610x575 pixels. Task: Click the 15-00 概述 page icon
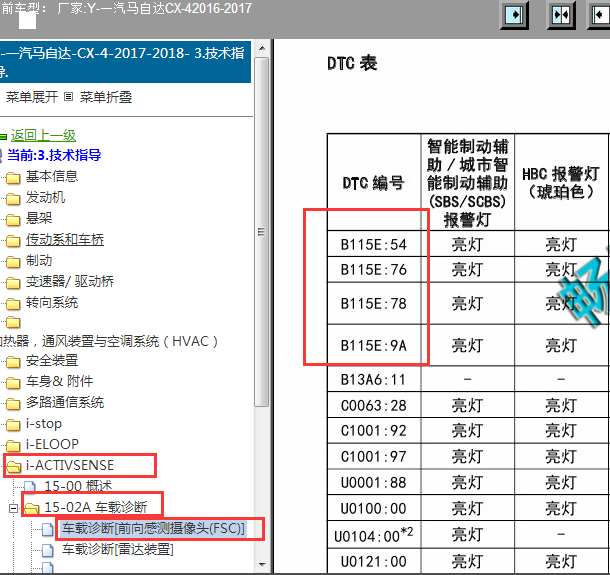tap(30, 486)
